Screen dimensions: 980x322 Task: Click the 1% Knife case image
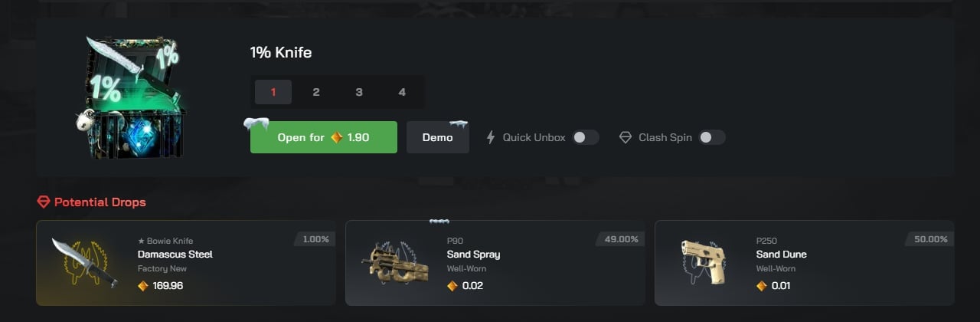coord(129,98)
